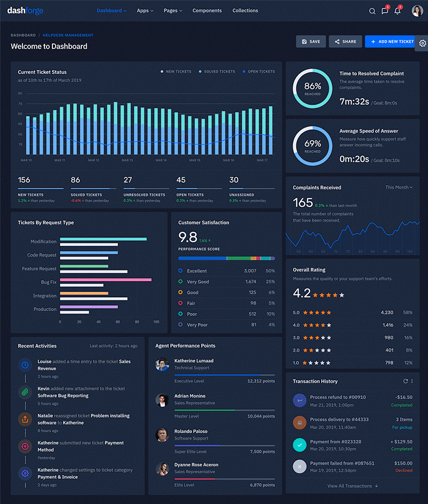The image size is (428, 504).
Task: Open the Collections menu item
Action: (x=245, y=11)
